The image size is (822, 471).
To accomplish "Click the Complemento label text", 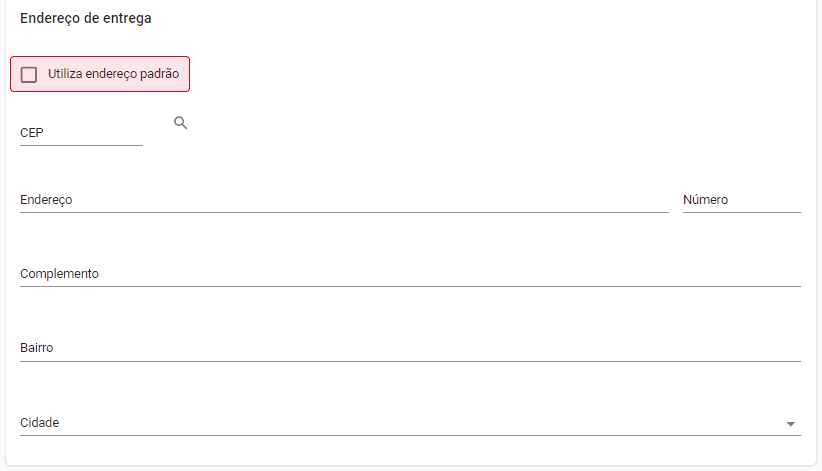I will tap(59, 274).
